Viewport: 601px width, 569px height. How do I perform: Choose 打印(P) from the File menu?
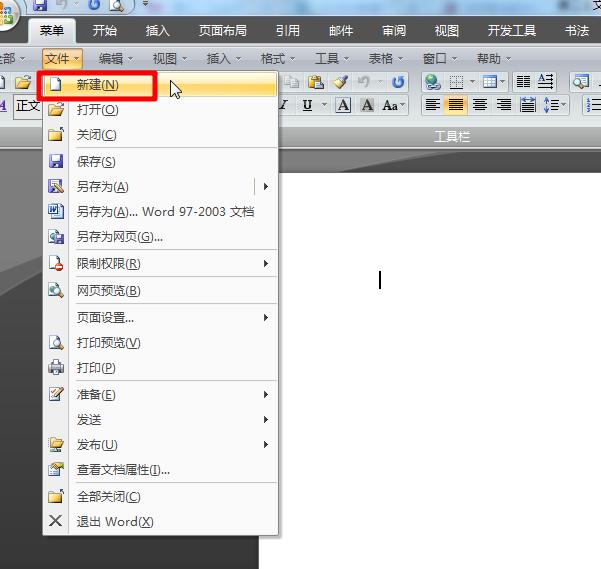[x=160, y=368]
